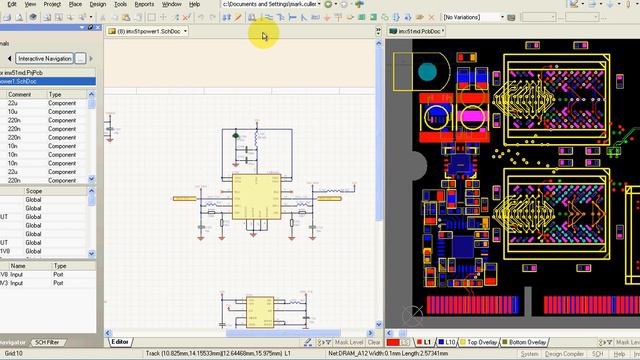The height and width of the screenshot is (360, 640).
Task: Open the Place menu
Action: pos(75,4)
